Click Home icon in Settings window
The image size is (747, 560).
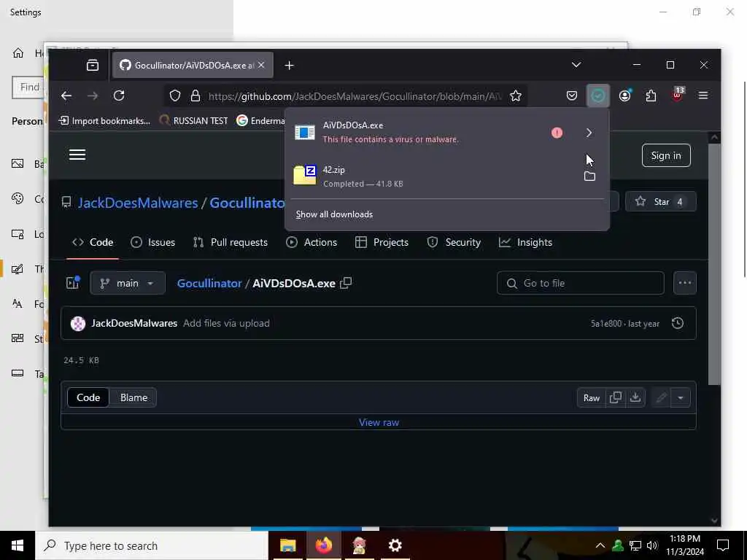pyautogui.click(x=18, y=53)
